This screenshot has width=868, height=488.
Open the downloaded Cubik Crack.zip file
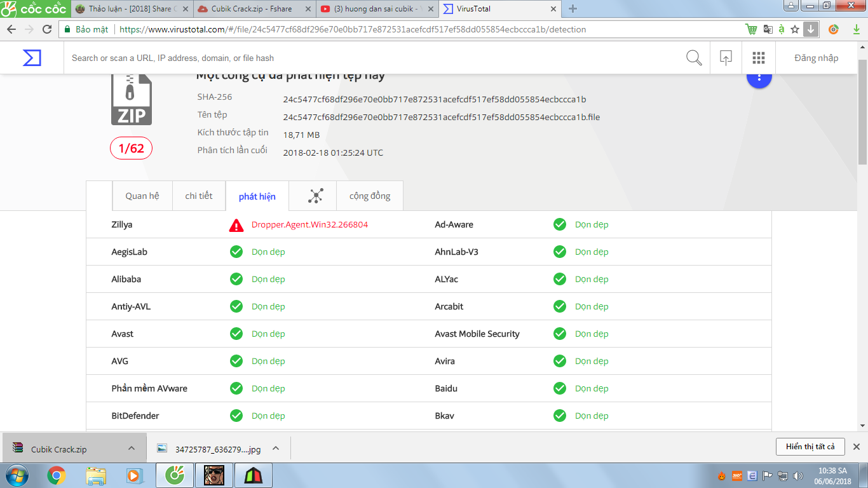tap(58, 449)
